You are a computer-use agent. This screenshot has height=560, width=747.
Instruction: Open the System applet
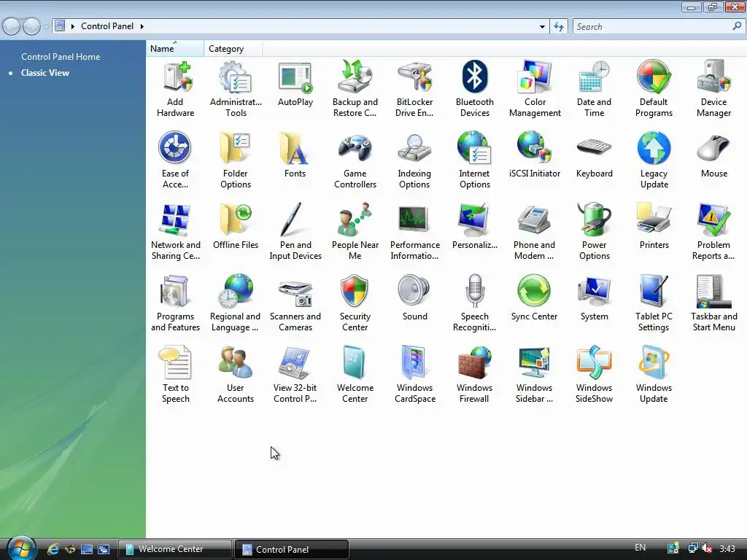[594, 298]
